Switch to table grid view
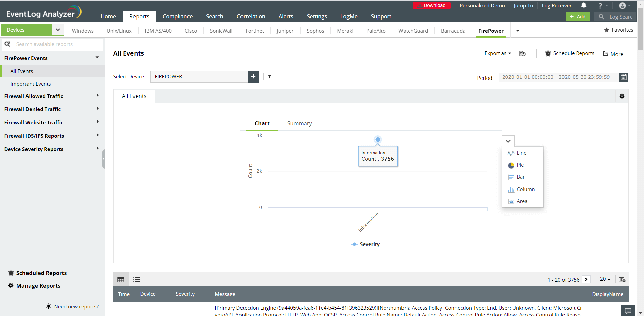 (121, 280)
